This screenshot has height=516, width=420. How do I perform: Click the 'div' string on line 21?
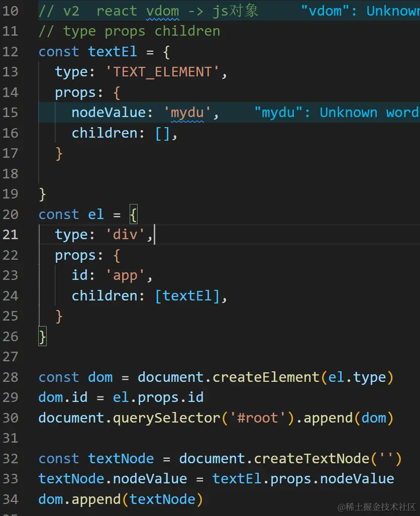tap(125, 235)
